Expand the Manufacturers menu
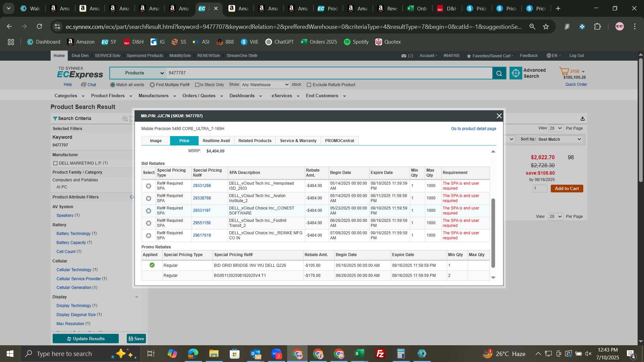Viewport: 644px width, 362px height. (157, 96)
